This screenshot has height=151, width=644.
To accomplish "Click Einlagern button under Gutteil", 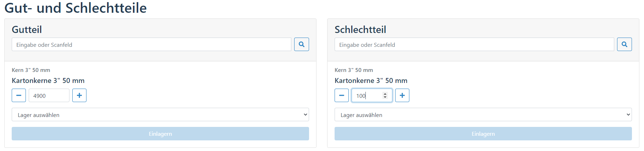I will click(160, 134).
